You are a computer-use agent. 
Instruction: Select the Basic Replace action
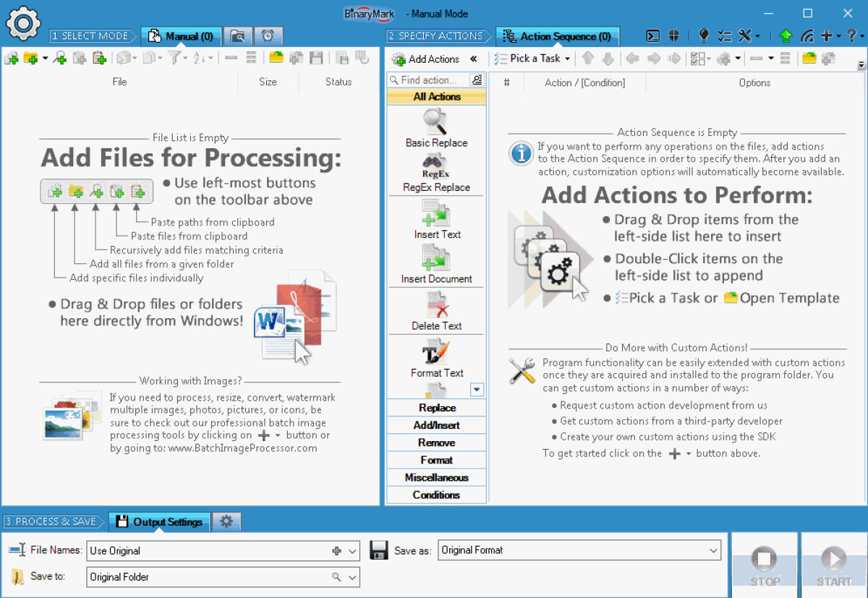[436, 130]
